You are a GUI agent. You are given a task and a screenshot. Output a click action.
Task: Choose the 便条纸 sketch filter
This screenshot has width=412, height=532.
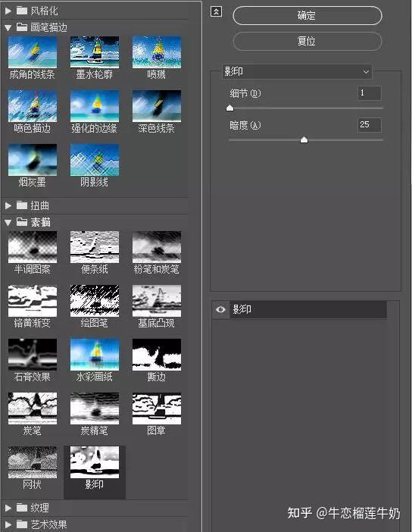pos(95,247)
